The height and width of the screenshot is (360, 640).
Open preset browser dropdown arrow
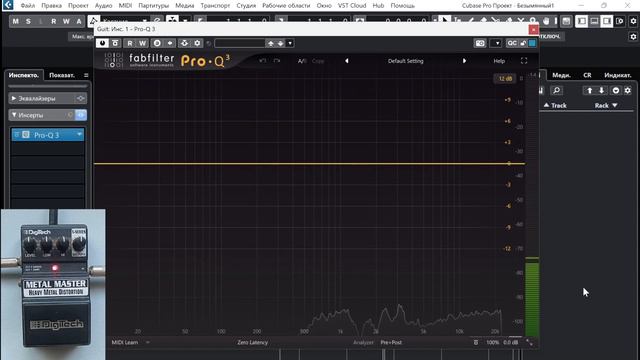(x=290, y=43)
